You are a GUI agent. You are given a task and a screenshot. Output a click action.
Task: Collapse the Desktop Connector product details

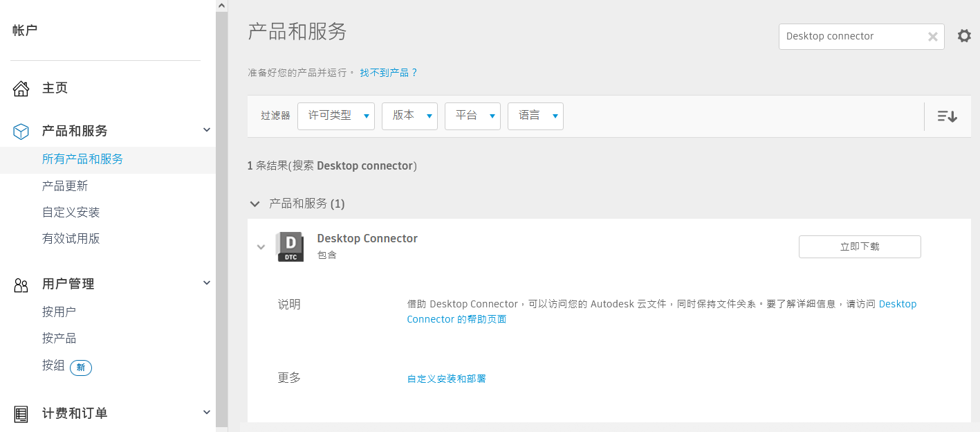pos(261,247)
